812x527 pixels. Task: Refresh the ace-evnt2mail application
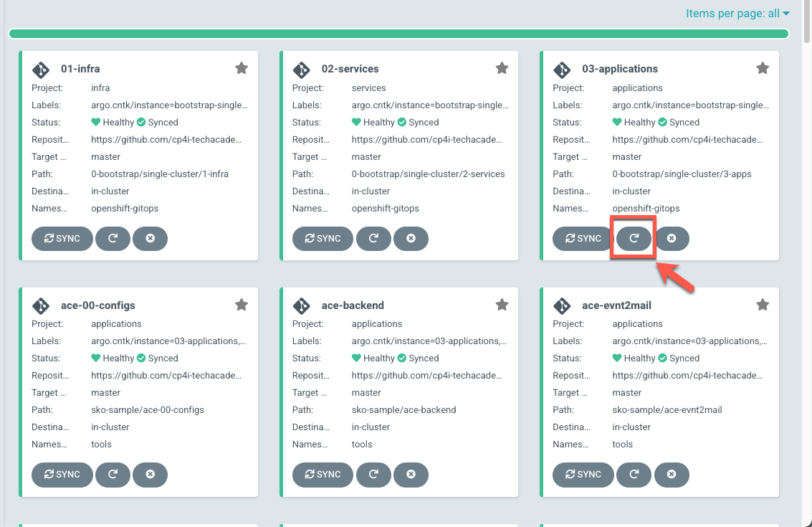[x=634, y=474]
